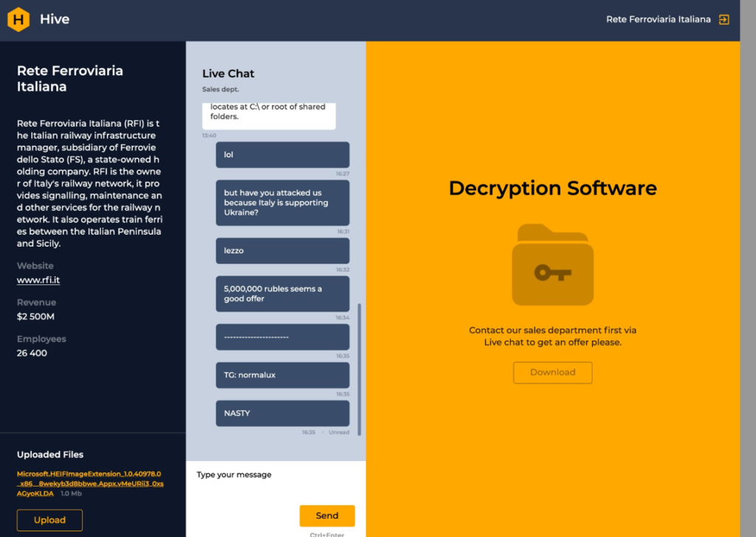Select the 'lezzo' chat message
The width and height of the screenshot is (756, 537).
coord(283,250)
